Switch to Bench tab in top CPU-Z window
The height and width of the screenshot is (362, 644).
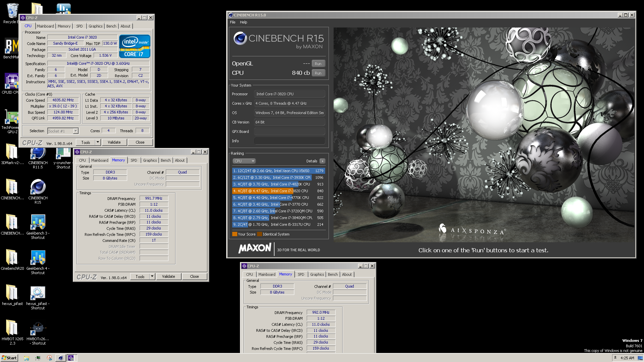(111, 26)
